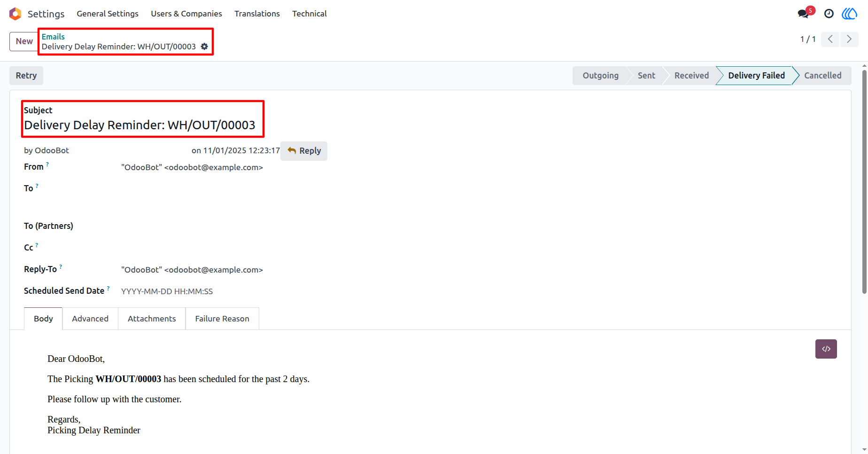Set the Scheduled Send Date field
Image resolution: width=868 pixels, height=454 pixels.
pyautogui.click(x=167, y=291)
